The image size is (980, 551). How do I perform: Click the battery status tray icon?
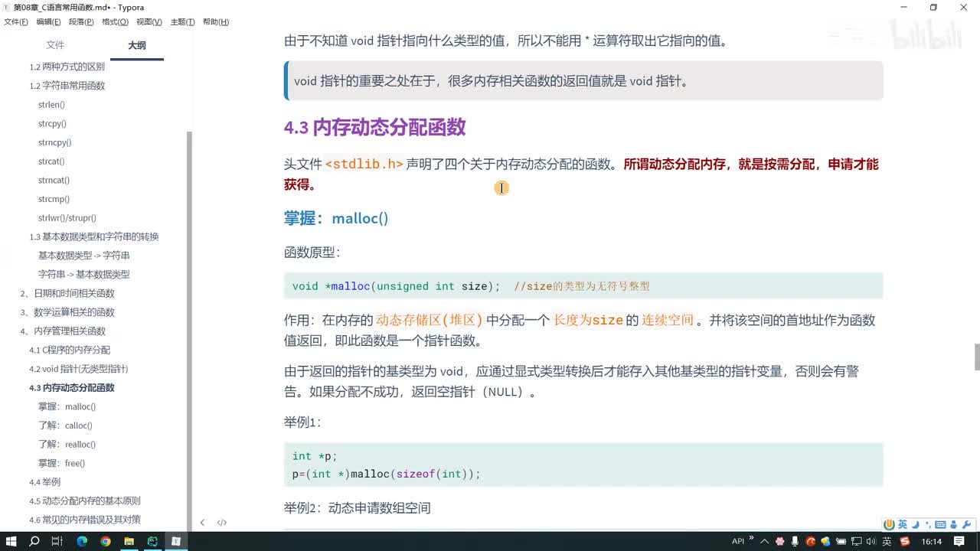[841, 541]
